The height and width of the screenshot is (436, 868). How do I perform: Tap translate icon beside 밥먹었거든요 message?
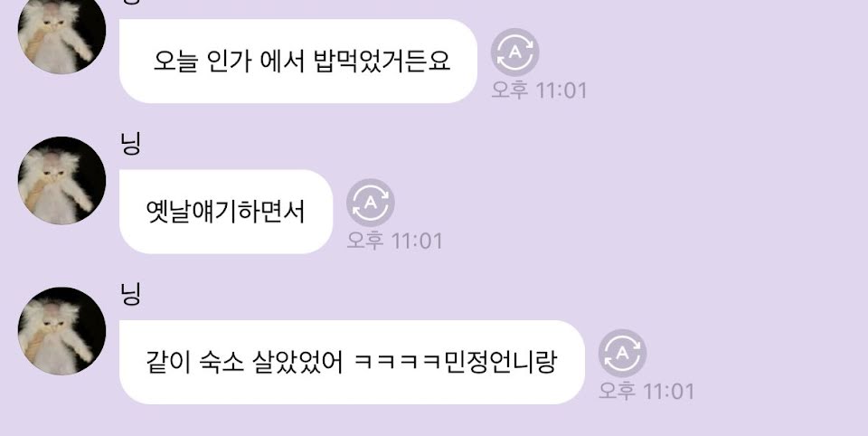[x=514, y=52]
